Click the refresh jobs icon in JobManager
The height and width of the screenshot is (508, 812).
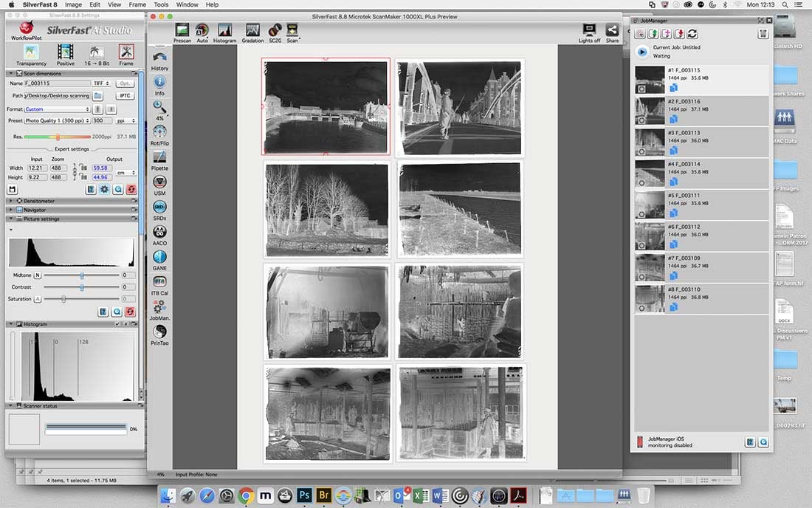(x=692, y=34)
